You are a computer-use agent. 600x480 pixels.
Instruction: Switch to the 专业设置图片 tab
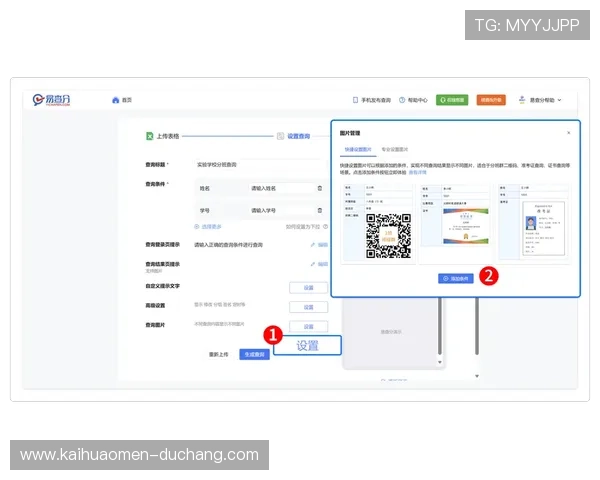[x=395, y=150]
